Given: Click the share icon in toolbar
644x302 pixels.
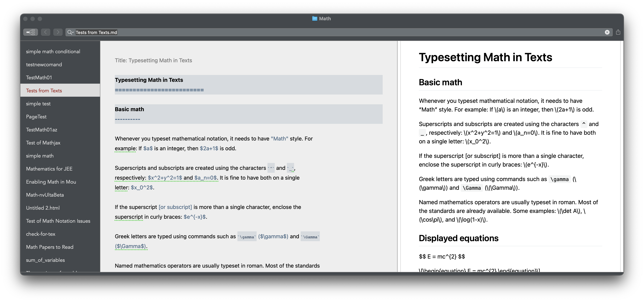Looking at the screenshot, I should 618,32.
